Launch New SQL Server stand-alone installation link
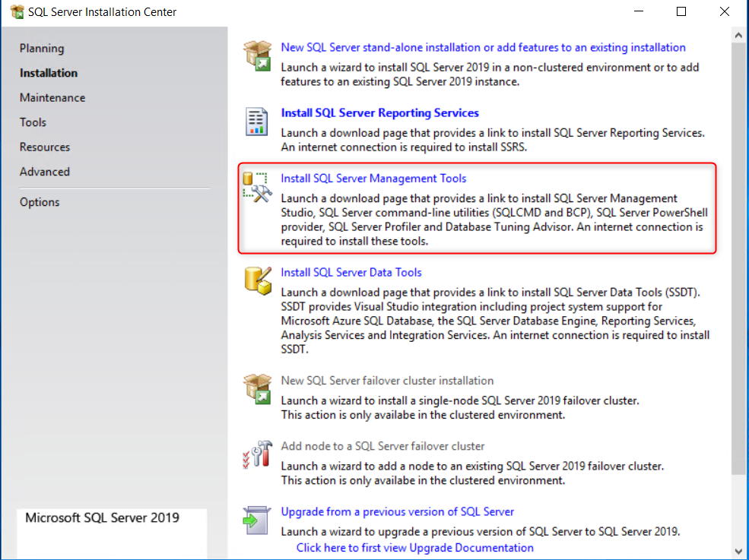Image resolution: width=749 pixels, height=560 pixels. coord(483,47)
